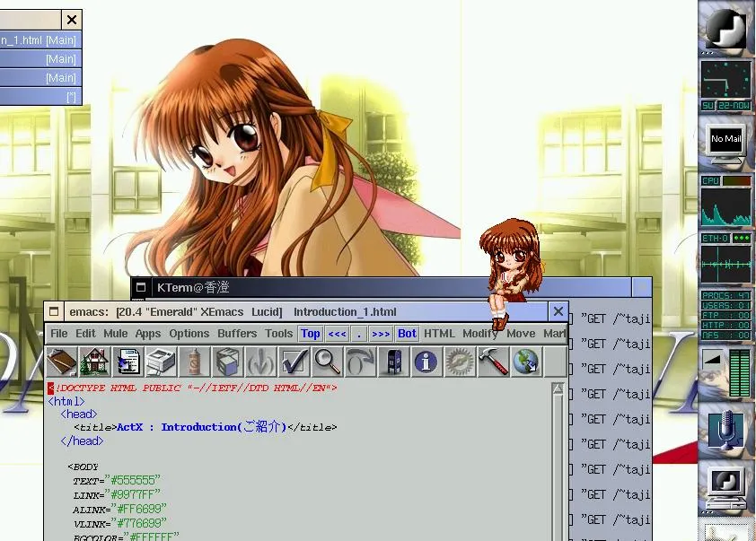The height and width of the screenshot is (541, 756).
Task: Click the greyed gear icon in XEmacs toolbar
Action: (x=460, y=362)
